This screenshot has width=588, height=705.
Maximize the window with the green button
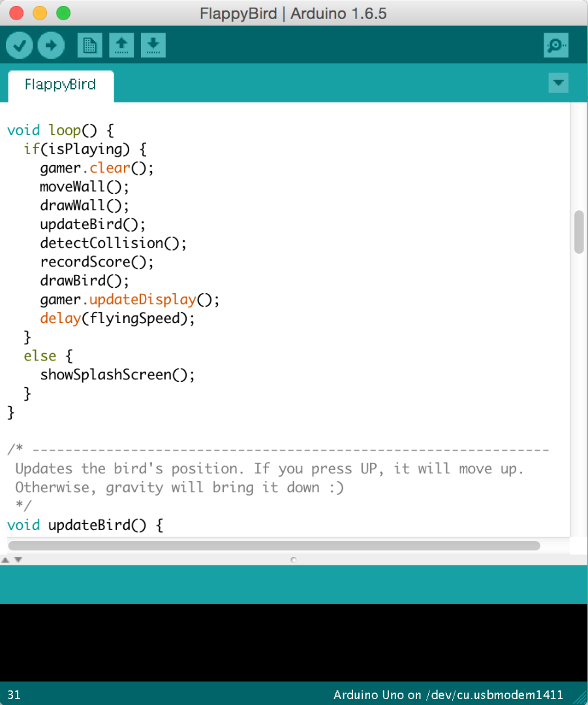click(x=63, y=13)
